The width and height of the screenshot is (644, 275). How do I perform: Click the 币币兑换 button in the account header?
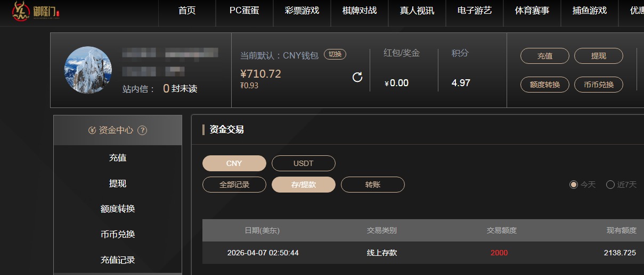(599, 85)
